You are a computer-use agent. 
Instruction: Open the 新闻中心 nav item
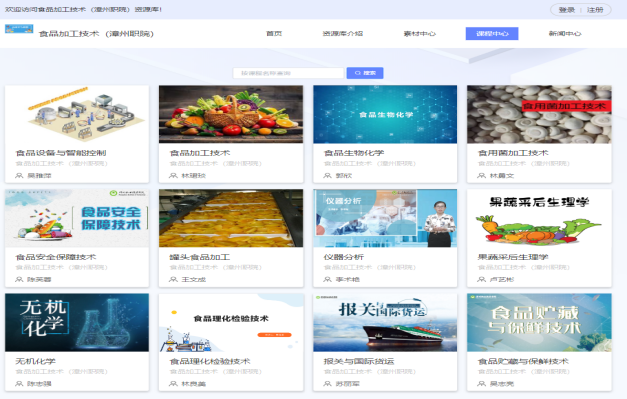[x=565, y=34]
